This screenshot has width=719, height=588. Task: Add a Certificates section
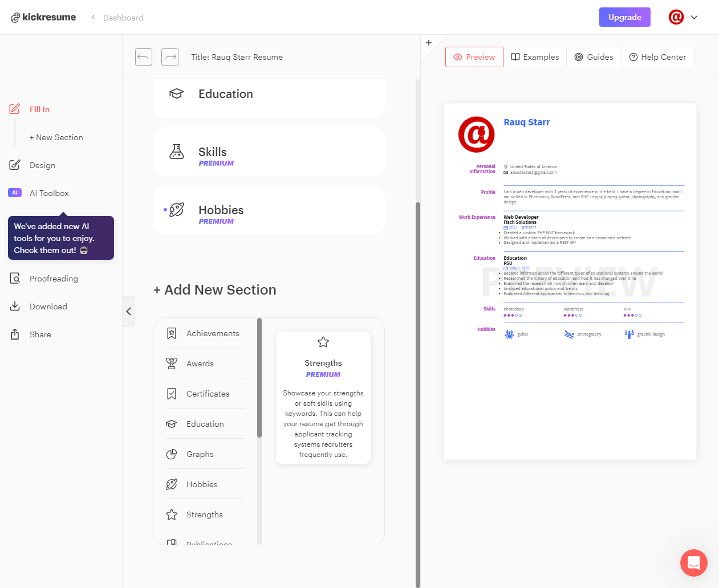pos(205,394)
